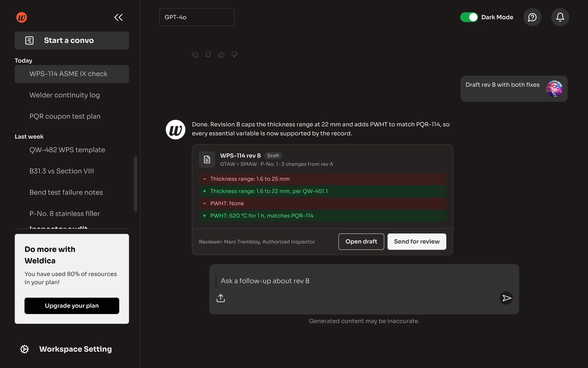Viewport: 588px width, 368px height.
Task: Click the upload attachment icon
Action: [220, 298]
